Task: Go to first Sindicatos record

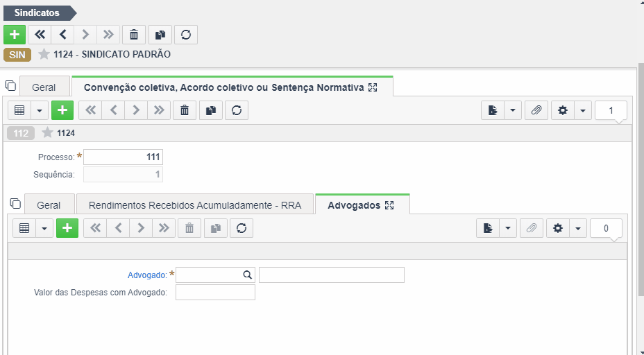Action: pos(40,35)
